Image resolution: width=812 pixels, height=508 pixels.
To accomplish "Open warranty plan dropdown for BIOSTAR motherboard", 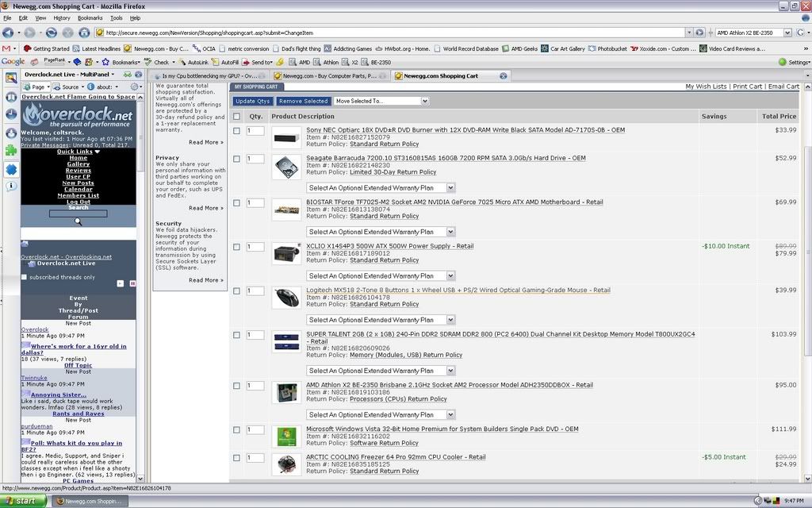I will tap(381, 232).
